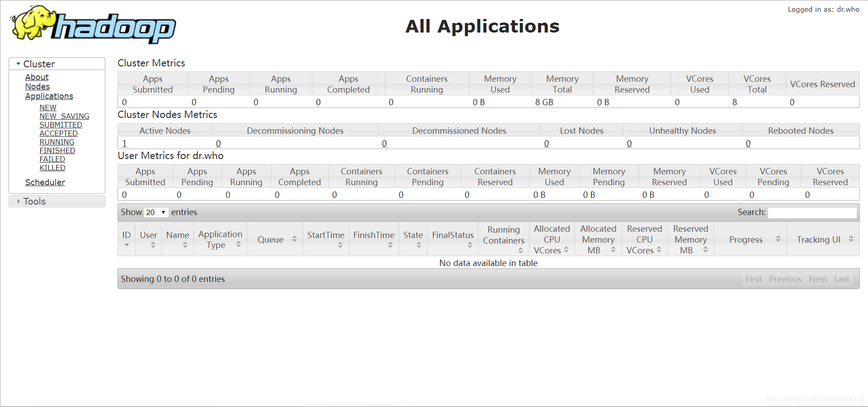868x407 pixels.
Task: Open the Nodes link
Action: (38, 87)
